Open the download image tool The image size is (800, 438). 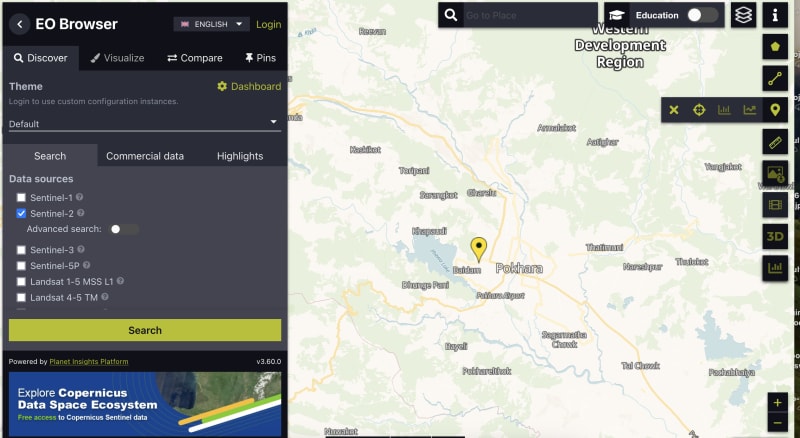pos(775,174)
